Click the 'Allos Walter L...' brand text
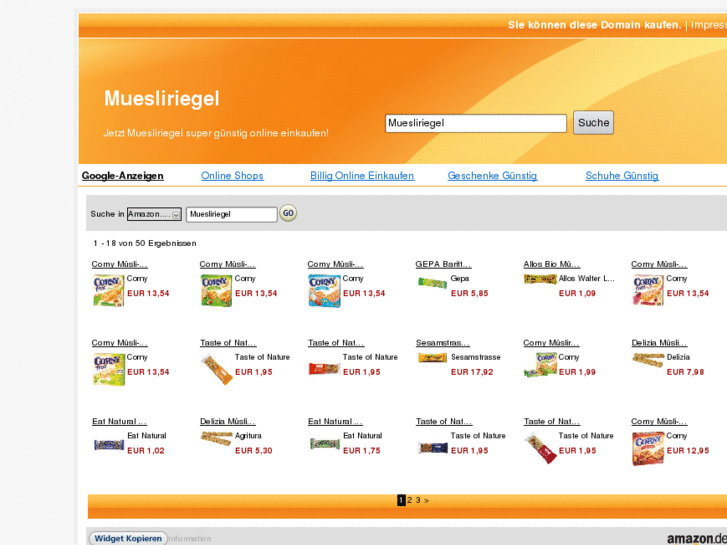The image size is (727, 545). [x=587, y=278]
